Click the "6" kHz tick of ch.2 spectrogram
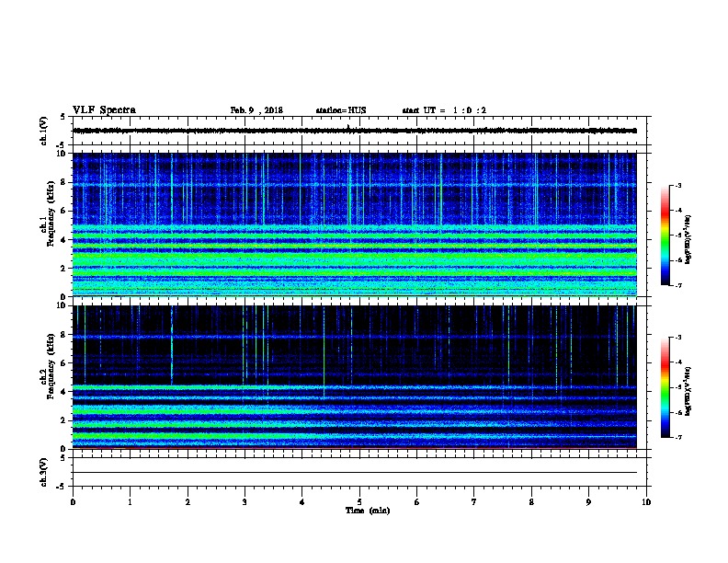 pyautogui.click(x=63, y=362)
